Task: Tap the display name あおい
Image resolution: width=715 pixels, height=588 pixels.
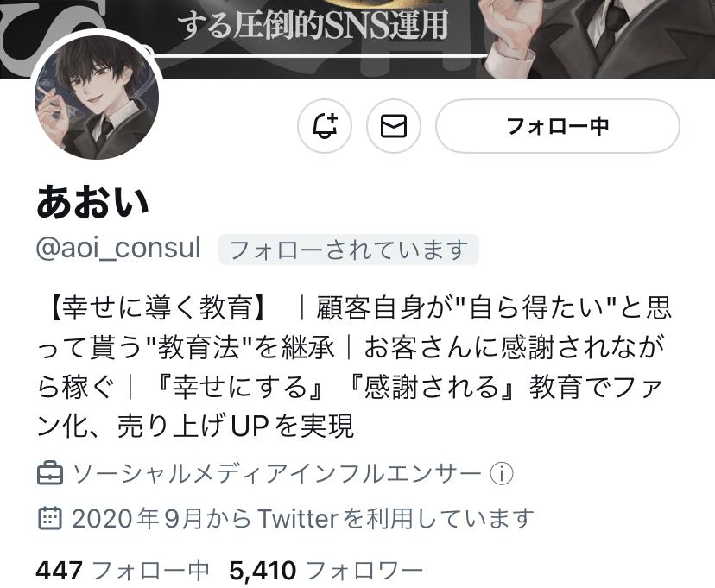Action: (x=92, y=201)
